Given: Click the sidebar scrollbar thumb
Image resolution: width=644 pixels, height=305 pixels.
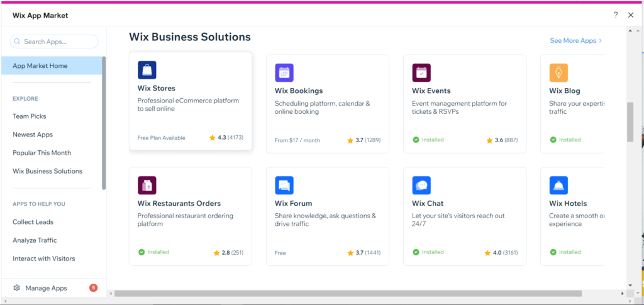Looking at the screenshot, I should (104, 123).
